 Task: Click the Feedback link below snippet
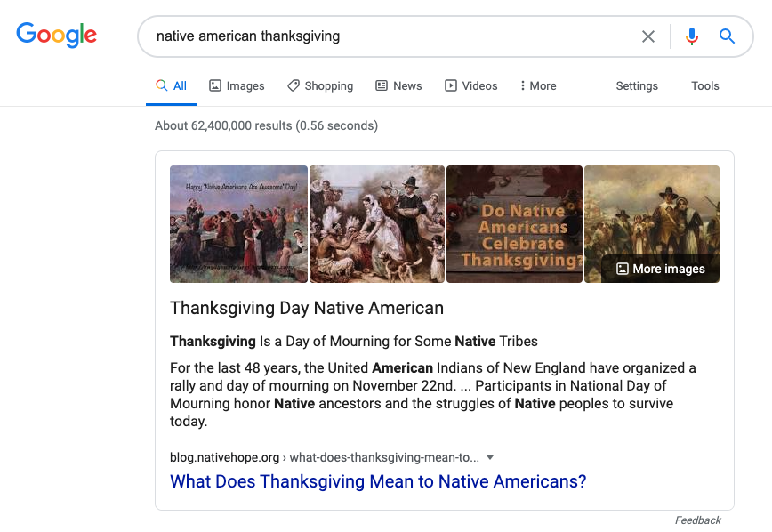tap(697, 520)
